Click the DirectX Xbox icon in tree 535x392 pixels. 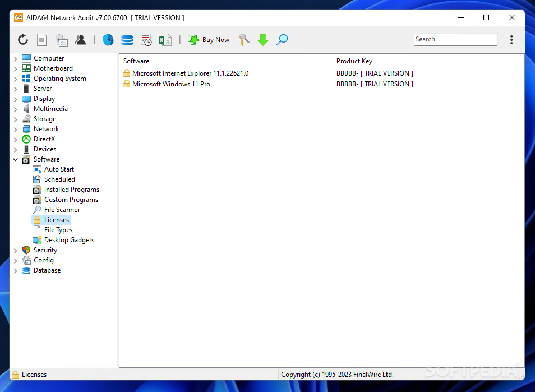tap(26, 139)
